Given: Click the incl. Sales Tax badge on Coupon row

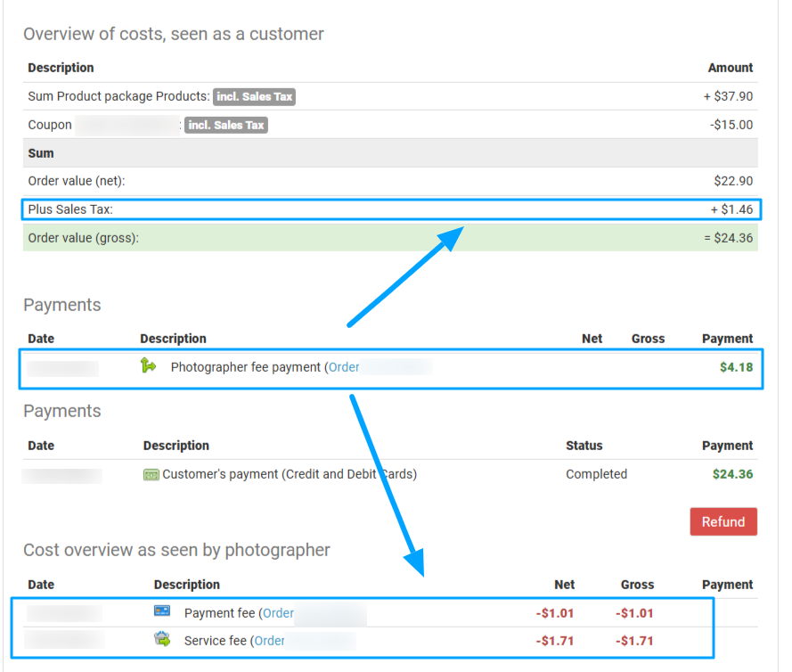Looking at the screenshot, I should [x=226, y=125].
